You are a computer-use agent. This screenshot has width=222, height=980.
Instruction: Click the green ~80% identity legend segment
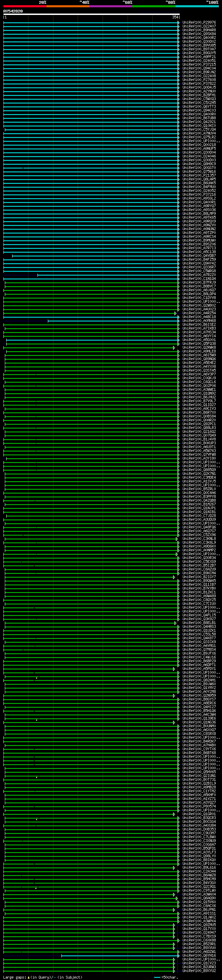154,6
